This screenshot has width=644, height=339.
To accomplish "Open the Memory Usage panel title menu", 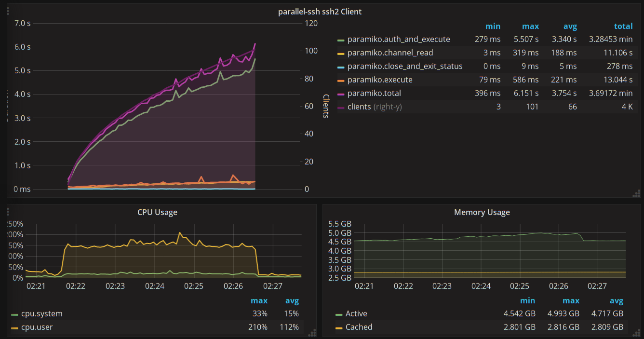I will 482,212.
